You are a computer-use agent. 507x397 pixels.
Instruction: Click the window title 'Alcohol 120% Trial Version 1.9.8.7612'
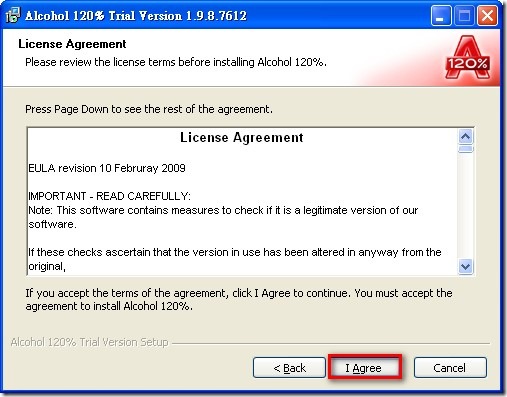coord(136,16)
